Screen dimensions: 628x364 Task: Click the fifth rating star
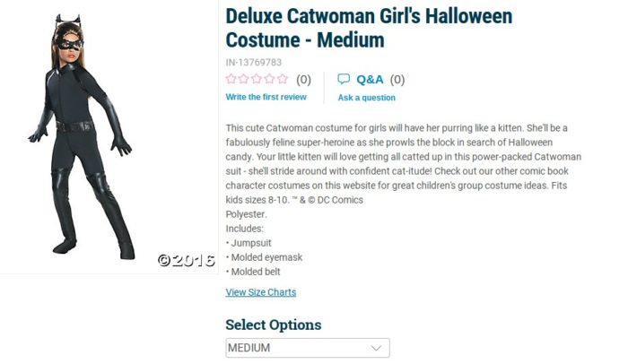point(282,80)
